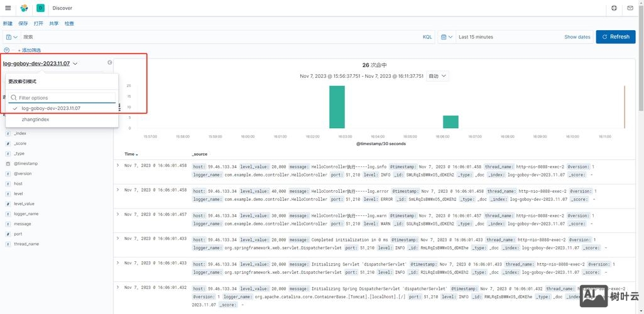The image size is (644, 314).
Task: Open the hamburger navigation menu
Action: pos(8,8)
